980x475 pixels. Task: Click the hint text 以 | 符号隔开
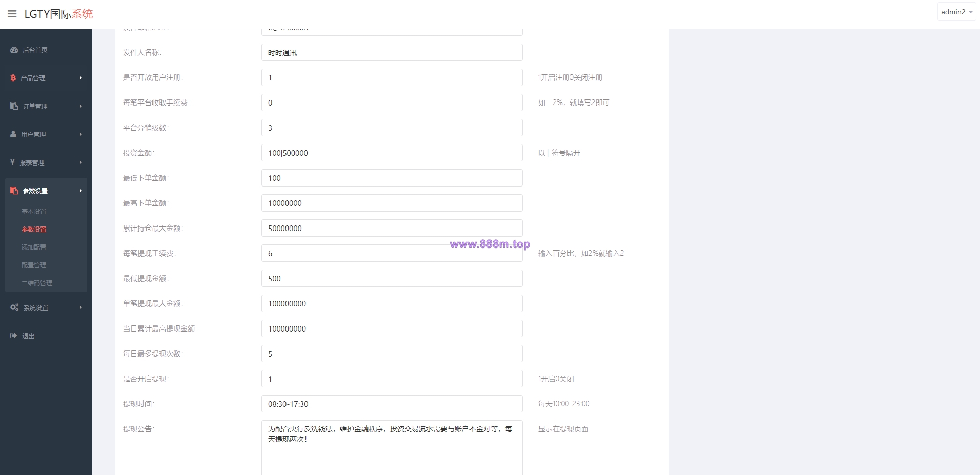[x=559, y=153]
